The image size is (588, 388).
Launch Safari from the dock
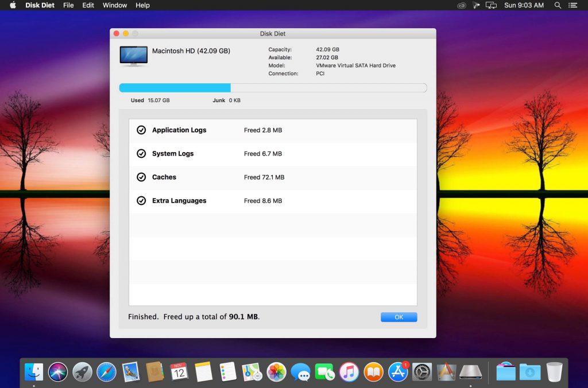click(x=106, y=372)
